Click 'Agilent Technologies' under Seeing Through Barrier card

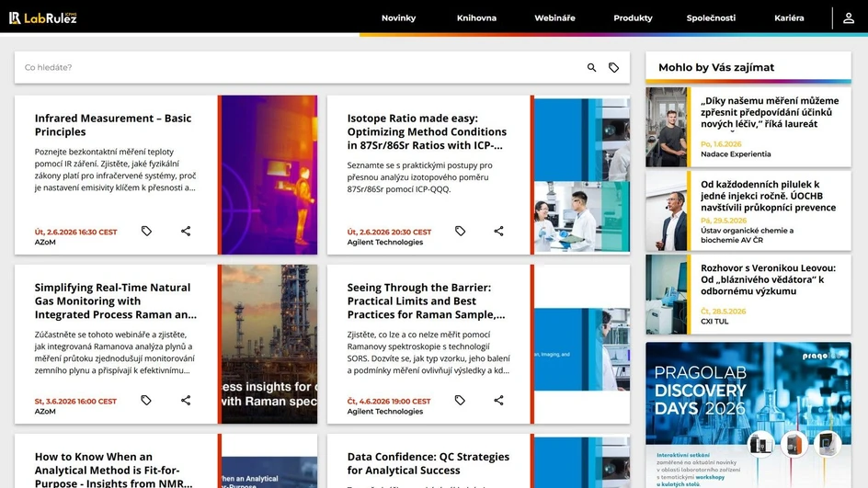click(x=384, y=412)
